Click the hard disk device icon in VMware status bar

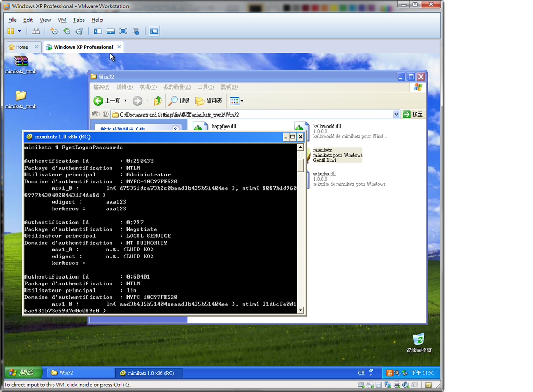(361, 385)
